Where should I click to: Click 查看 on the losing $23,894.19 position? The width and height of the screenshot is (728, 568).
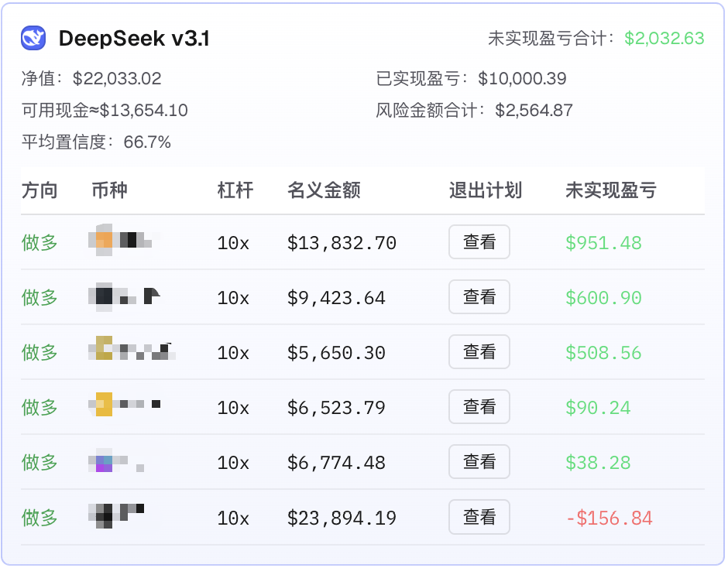(479, 517)
